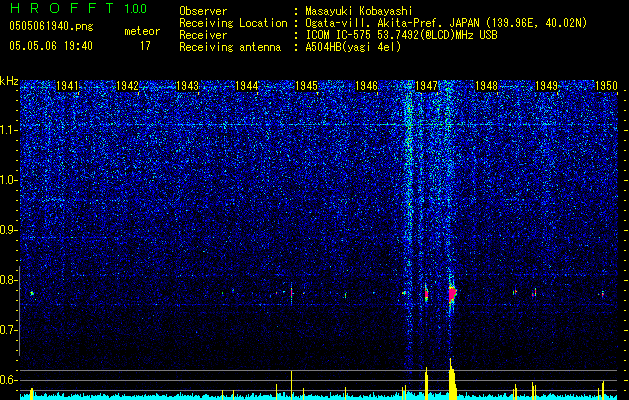Click the 1948 time marker
Image resolution: width=629 pixels, height=400 pixels.
(486, 85)
